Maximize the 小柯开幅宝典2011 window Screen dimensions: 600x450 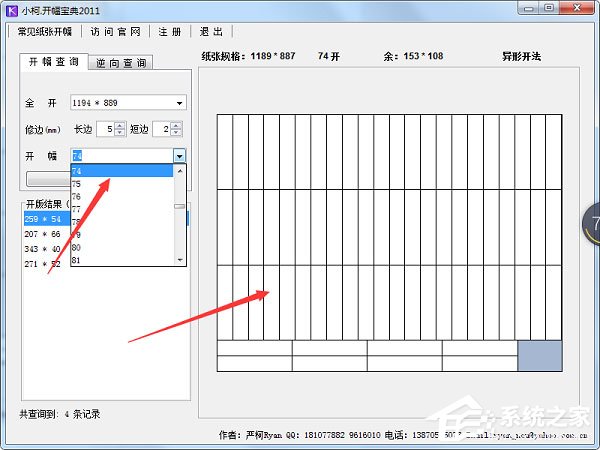point(549,8)
